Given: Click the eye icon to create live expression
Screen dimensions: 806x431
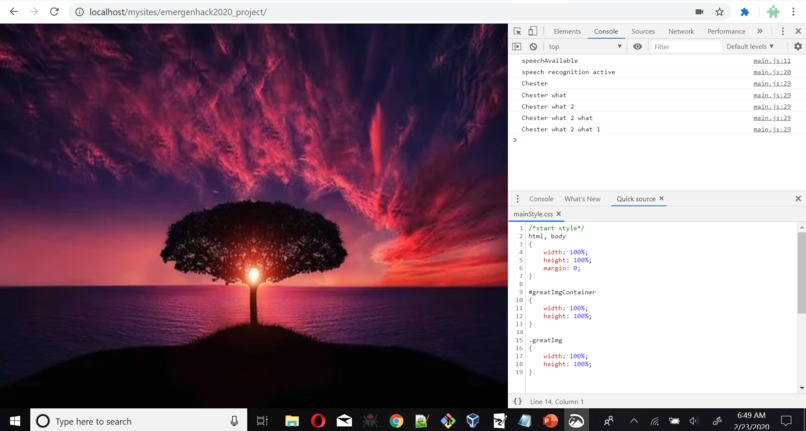Looking at the screenshot, I should 637,46.
